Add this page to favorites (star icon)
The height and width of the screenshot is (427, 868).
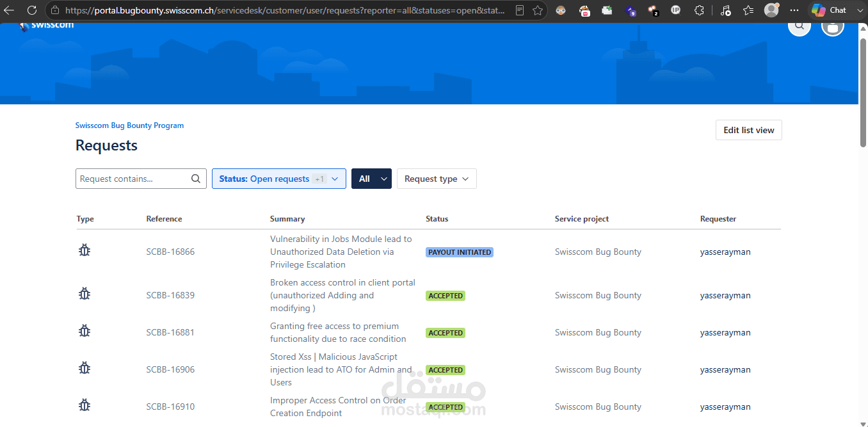click(538, 10)
